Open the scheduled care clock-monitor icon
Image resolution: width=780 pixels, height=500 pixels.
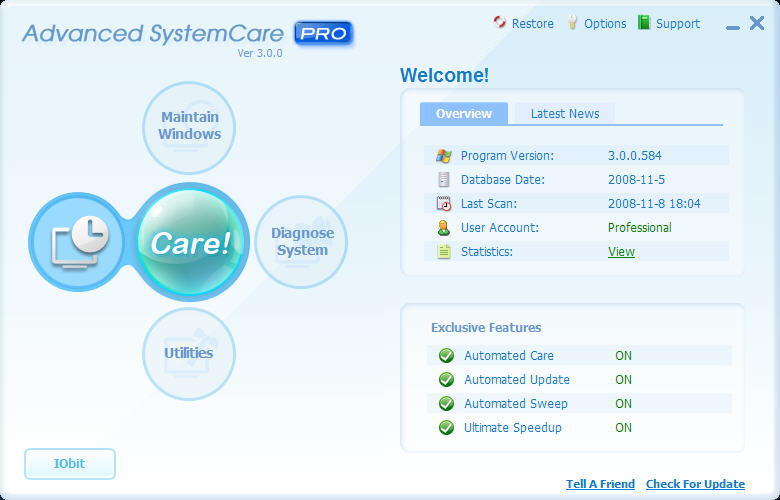pos(80,242)
